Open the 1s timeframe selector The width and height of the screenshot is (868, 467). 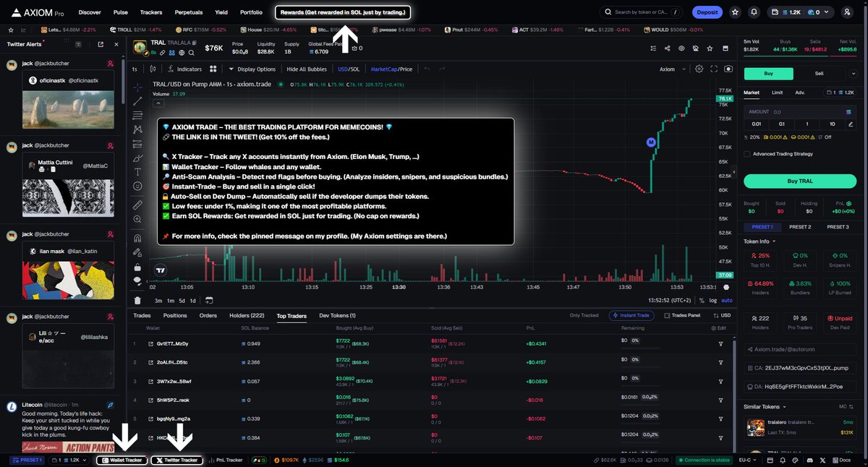135,69
